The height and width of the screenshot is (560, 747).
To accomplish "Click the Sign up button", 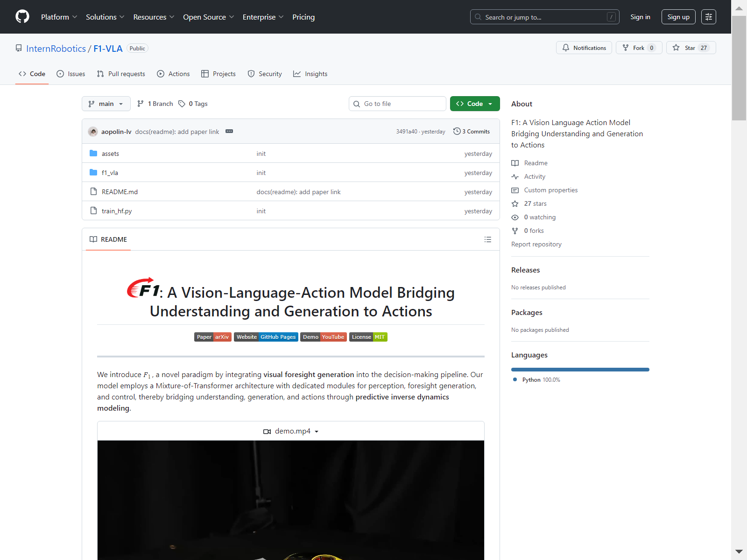I will (x=678, y=17).
